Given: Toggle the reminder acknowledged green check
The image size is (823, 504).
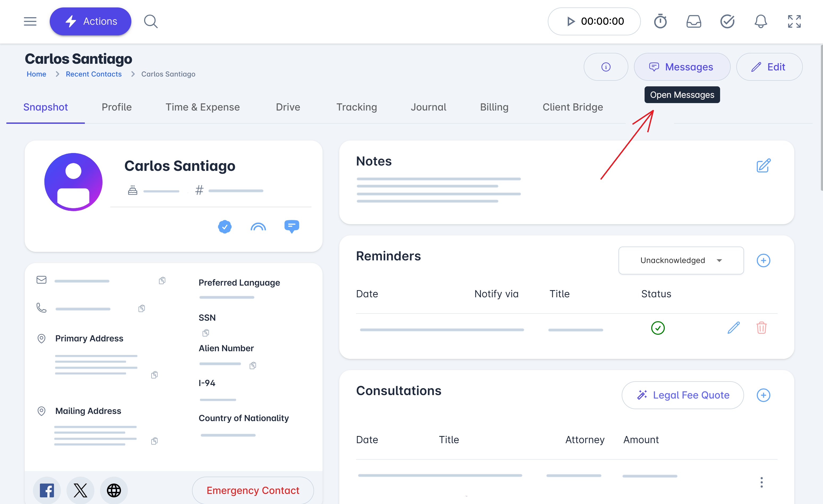Looking at the screenshot, I should point(658,328).
